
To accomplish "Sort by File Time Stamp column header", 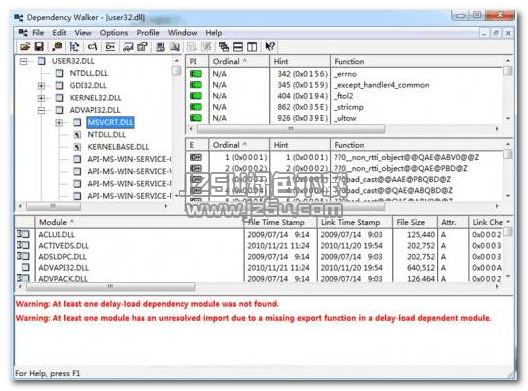I will [280, 222].
